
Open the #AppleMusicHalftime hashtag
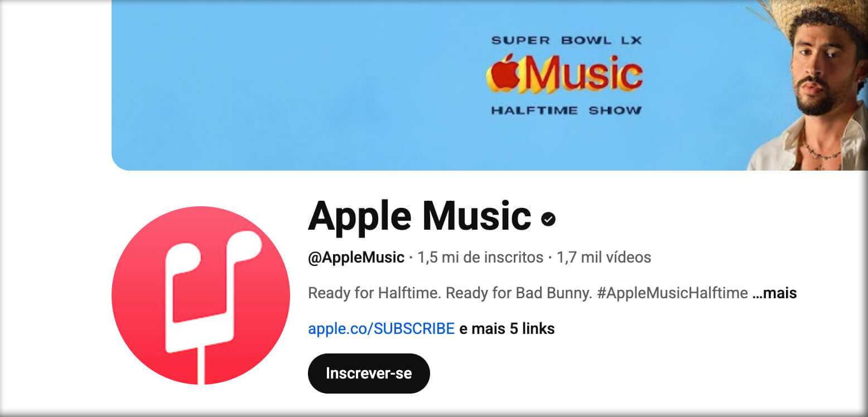pyautogui.click(x=672, y=293)
